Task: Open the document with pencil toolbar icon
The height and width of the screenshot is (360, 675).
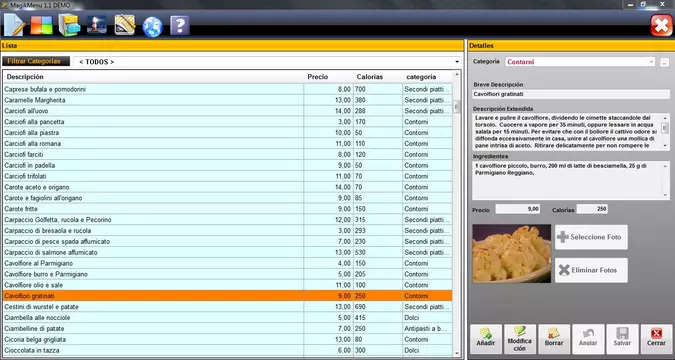Action: (x=14, y=25)
